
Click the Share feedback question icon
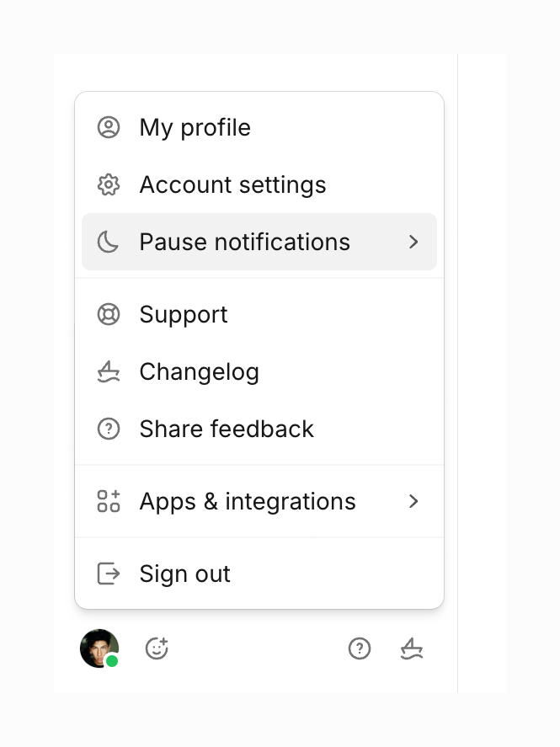[x=109, y=429]
